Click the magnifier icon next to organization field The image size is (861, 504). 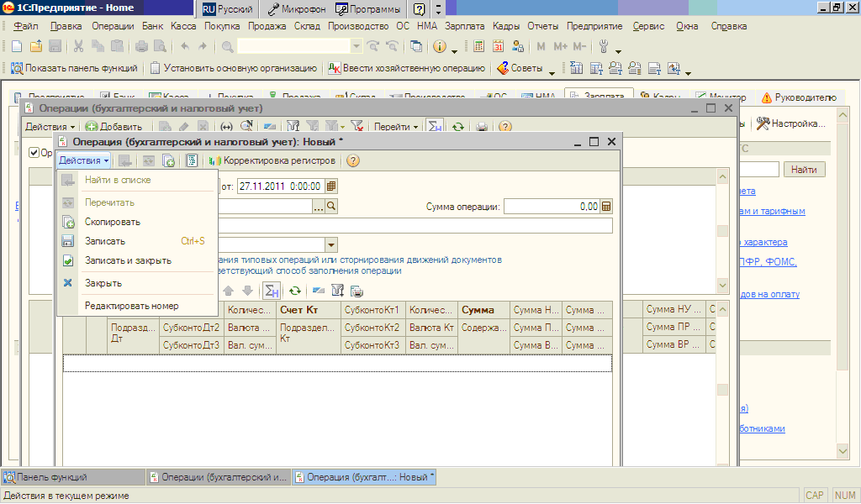331,206
